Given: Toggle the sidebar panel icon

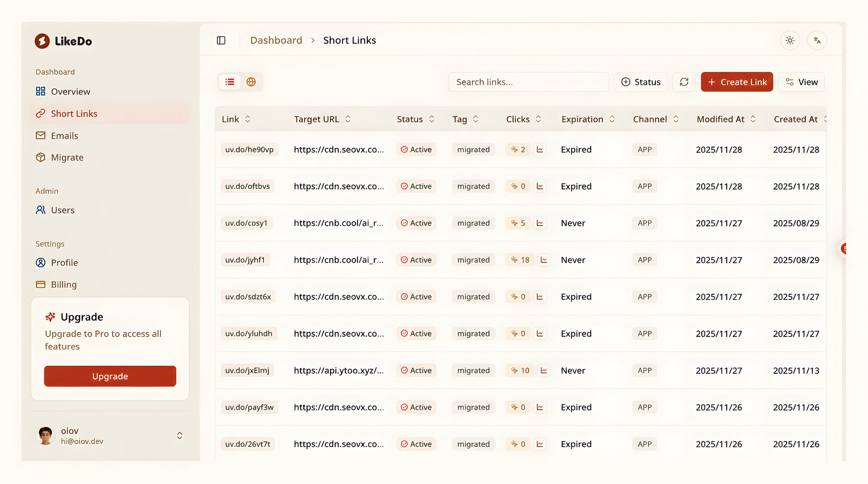Looking at the screenshot, I should (221, 40).
